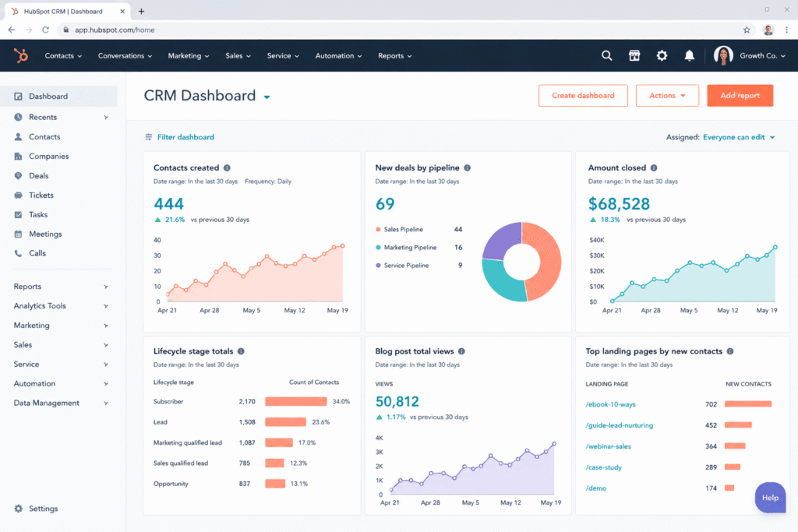Viewport: 798px width, 532px height.
Task: Click the filter sliders icon beside Filter dashboard
Action: click(149, 137)
